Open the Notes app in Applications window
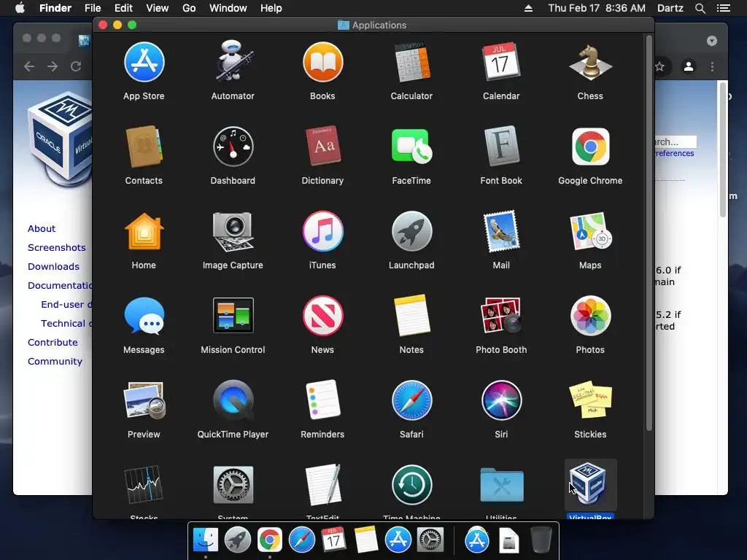Screen dimensions: 747x560 [411, 315]
